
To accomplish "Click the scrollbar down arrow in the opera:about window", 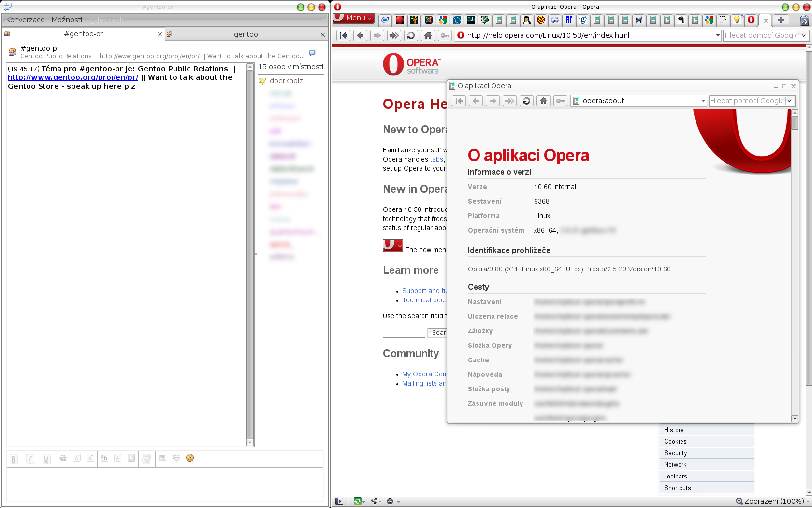I will (795, 418).
